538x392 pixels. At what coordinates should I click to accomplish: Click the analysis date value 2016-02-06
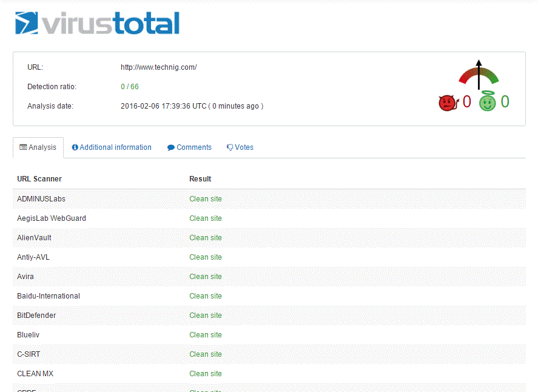pyautogui.click(x=192, y=106)
